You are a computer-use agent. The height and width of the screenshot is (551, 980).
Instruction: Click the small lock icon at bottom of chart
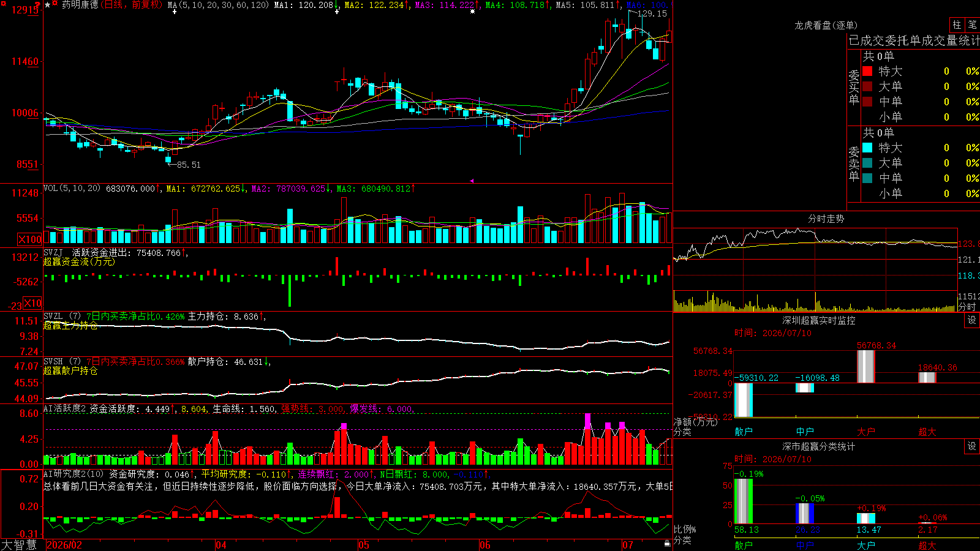click(x=667, y=543)
